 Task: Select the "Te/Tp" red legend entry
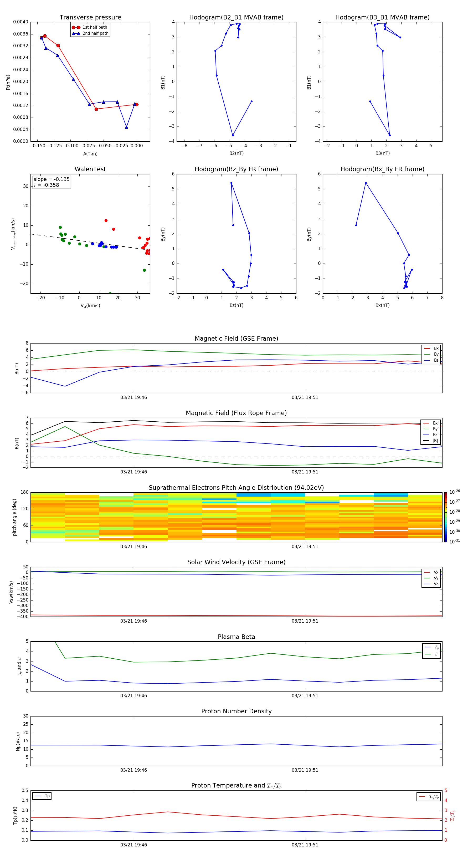429,796
